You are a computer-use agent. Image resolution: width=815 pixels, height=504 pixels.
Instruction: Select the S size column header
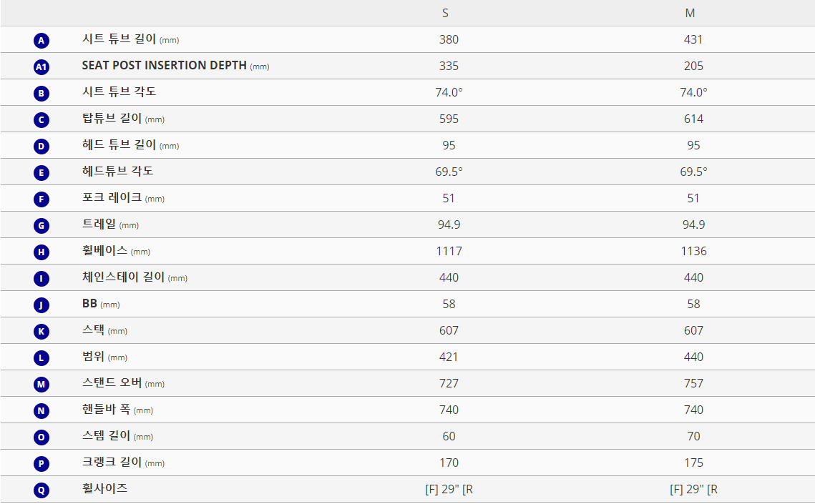pyautogui.click(x=446, y=13)
